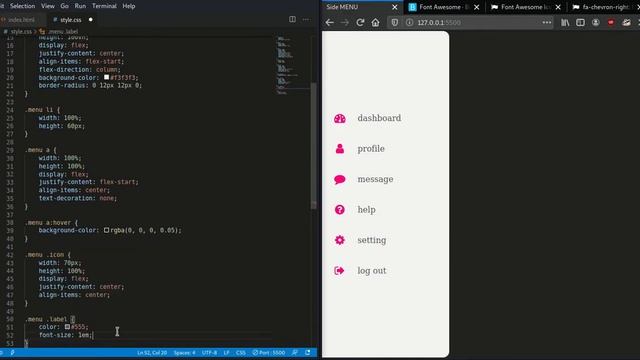
Task: Click the dashboard gauge icon in the side menu
Action: tap(340, 118)
